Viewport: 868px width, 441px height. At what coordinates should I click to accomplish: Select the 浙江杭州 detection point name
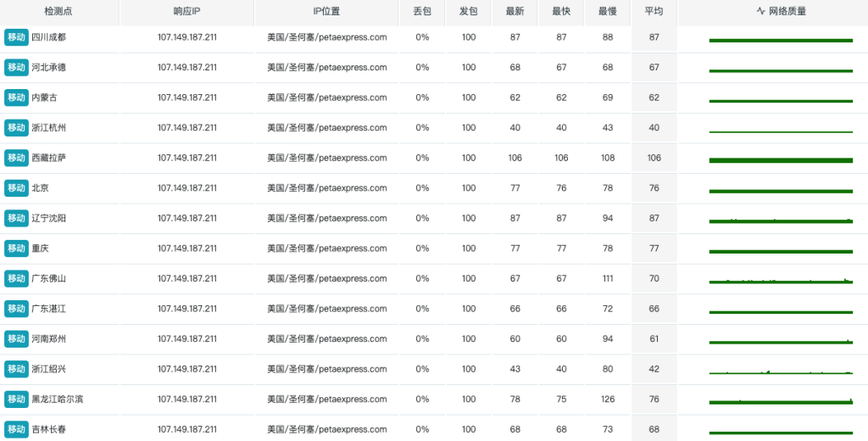point(48,128)
